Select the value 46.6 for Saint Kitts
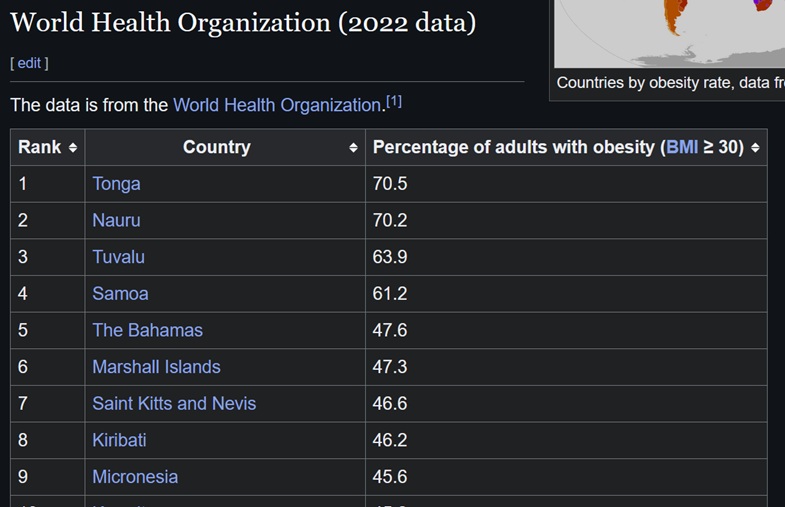Viewport: 785px width, 507px height. [x=390, y=403]
